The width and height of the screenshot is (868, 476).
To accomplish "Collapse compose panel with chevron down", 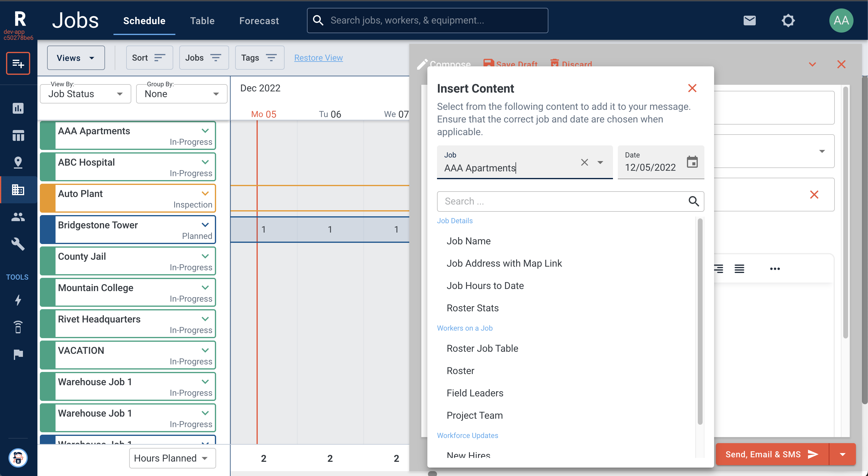I will pyautogui.click(x=812, y=64).
